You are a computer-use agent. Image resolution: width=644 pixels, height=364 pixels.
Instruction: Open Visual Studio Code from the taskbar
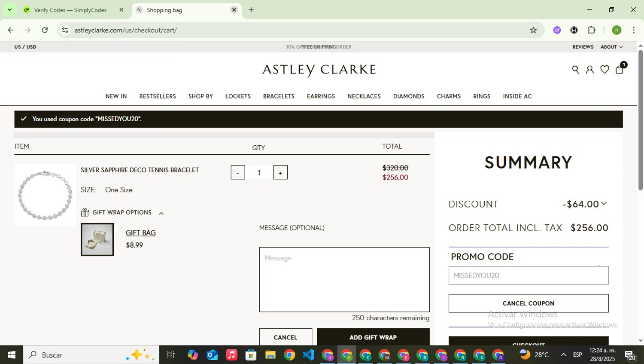pyautogui.click(x=309, y=355)
